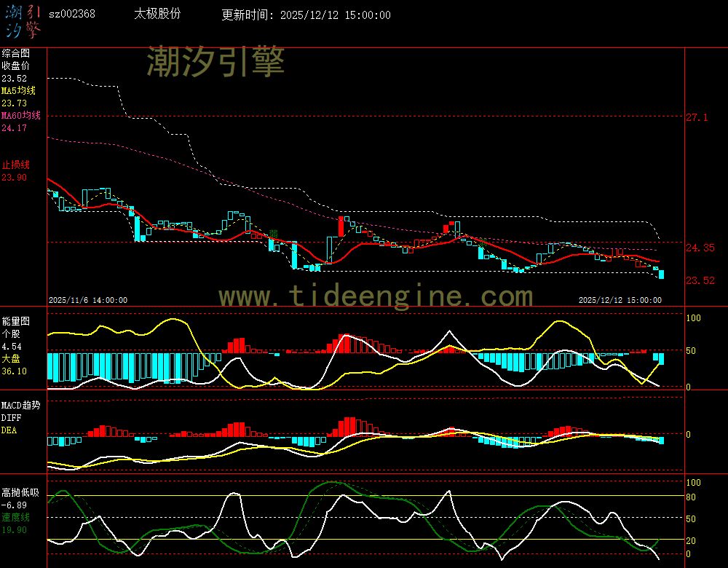728x568 pixels.
Task: Click the 个股 legend label in energy chart
Action: point(11,334)
